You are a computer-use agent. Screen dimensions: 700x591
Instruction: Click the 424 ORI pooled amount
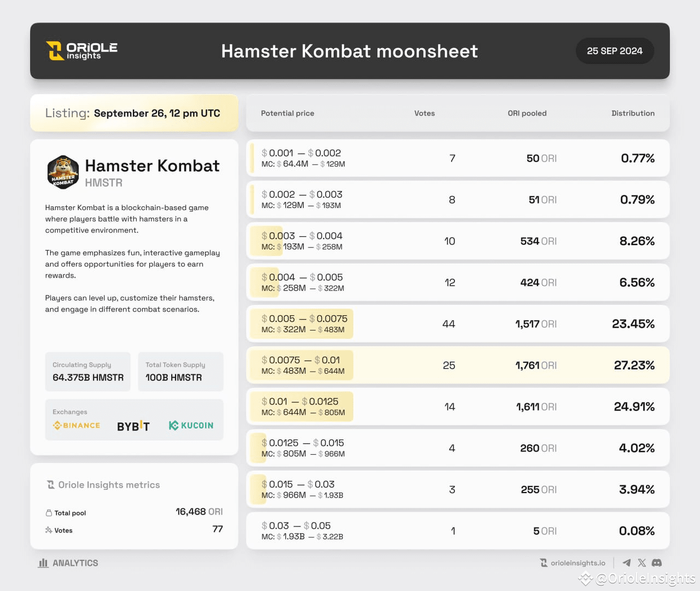(539, 282)
